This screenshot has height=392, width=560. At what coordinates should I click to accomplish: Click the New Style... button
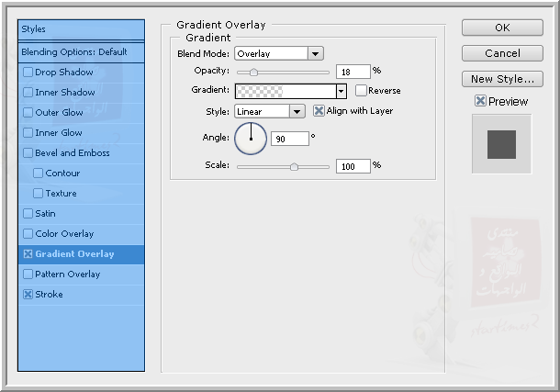503,79
